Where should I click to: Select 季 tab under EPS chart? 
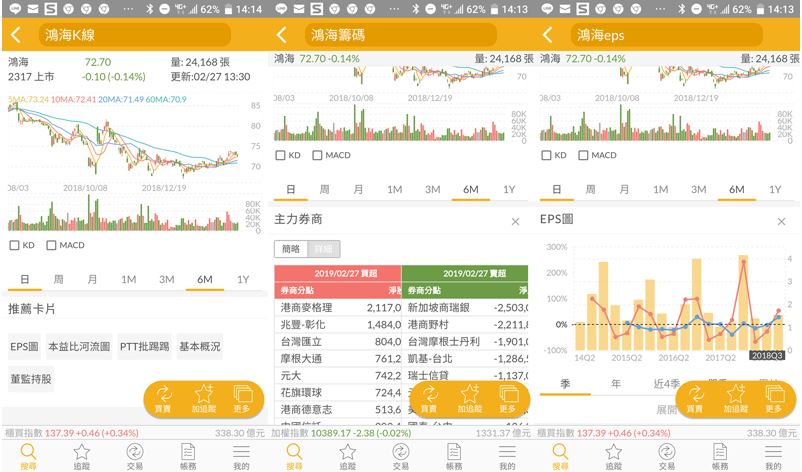tap(565, 384)
